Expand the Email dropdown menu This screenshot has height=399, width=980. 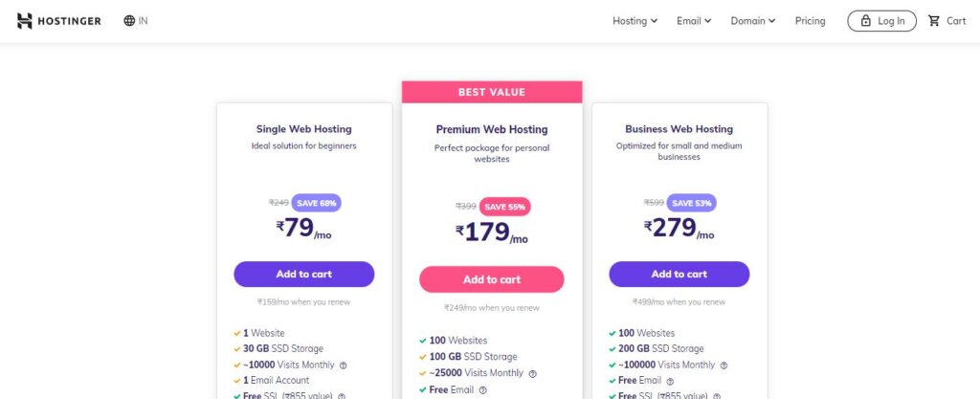click(x=694, y=21)
